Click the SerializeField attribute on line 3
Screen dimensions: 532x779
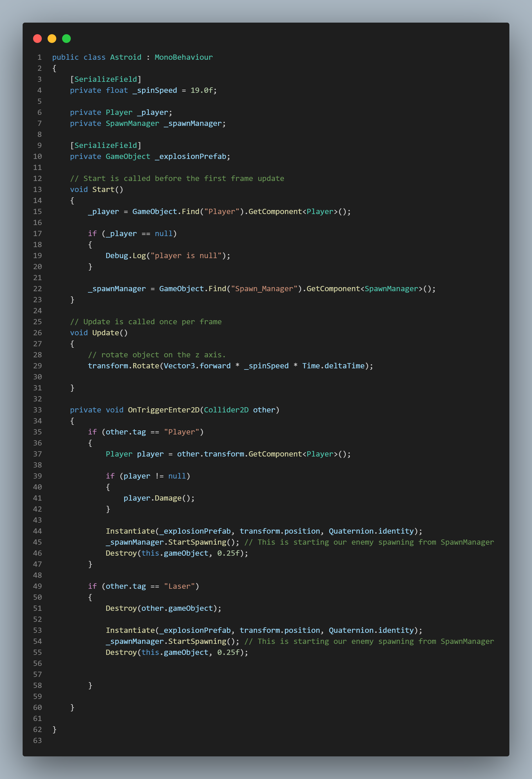pyautogui.click(x=106, y=79)
